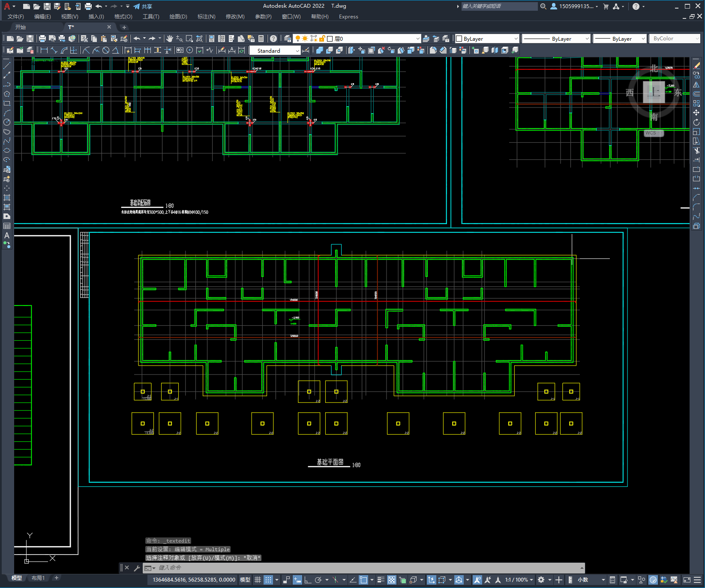
Task: Switch to the 开始 tab
Action: click(x=21, y=27)
